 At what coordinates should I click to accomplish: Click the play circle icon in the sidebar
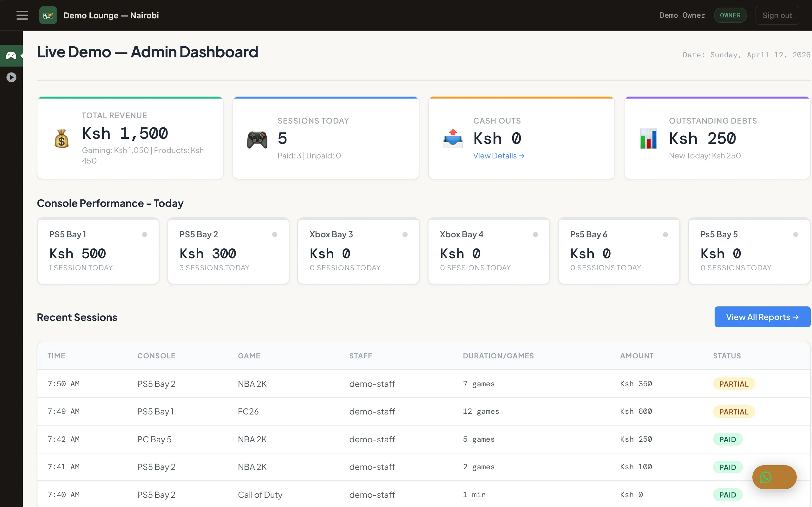[11, 77]
